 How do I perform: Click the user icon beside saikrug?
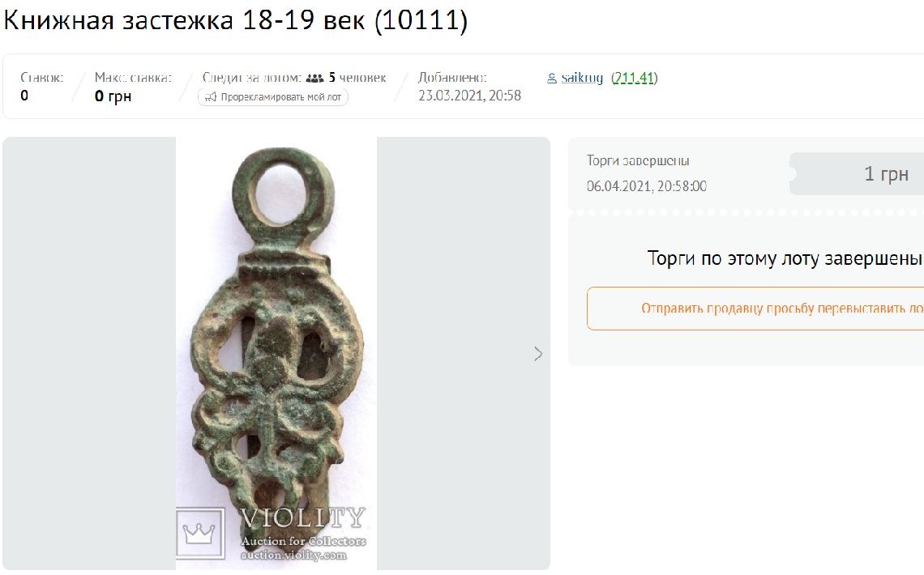click(552, 79)
